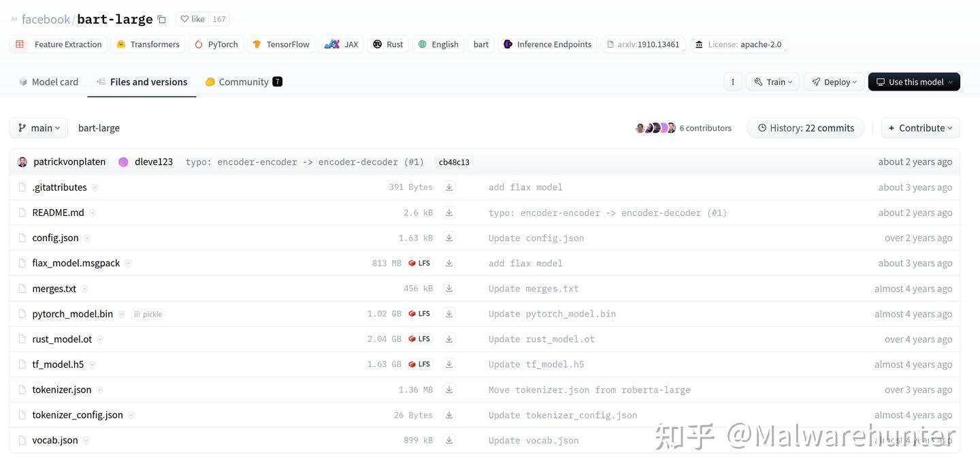
Task: Download tokenizer.json via its download icon
Action: (x=449, y=390)
